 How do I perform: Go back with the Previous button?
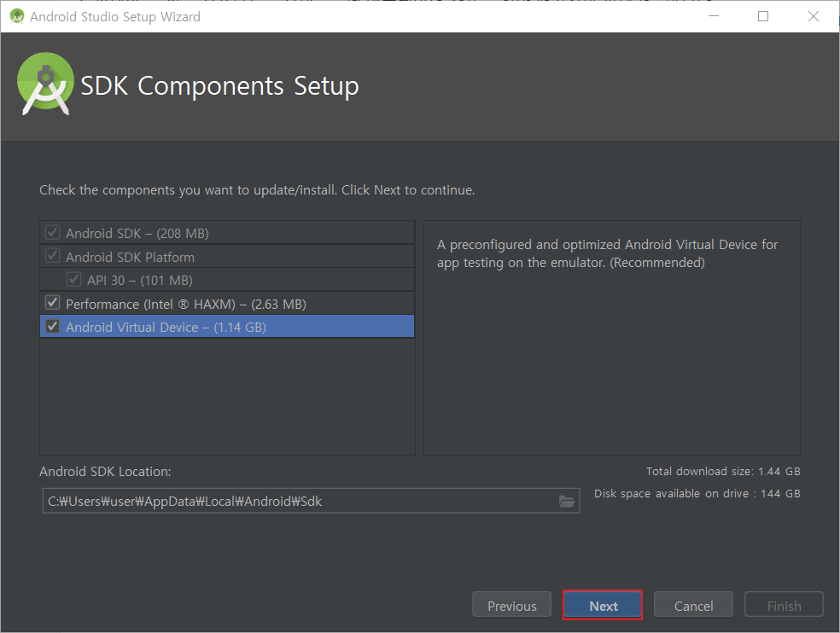tap(511, 605)
